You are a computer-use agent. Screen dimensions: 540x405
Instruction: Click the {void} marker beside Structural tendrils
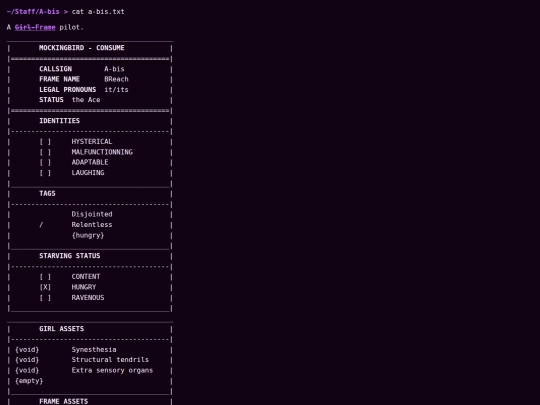point(27,360)
